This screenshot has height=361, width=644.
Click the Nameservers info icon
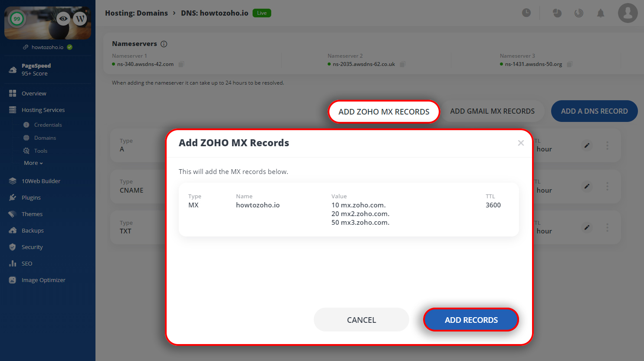[164, 44]
